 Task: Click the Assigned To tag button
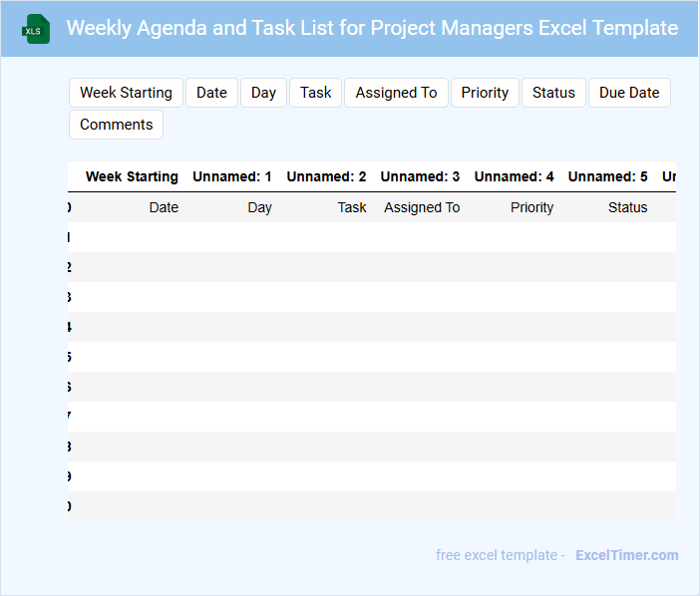pyautogui.click(x=396, y=93)
